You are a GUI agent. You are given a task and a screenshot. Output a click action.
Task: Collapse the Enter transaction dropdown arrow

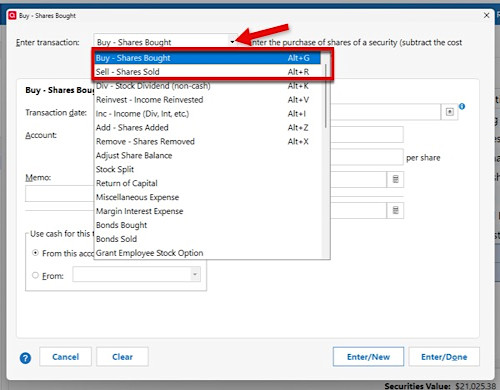232,42
